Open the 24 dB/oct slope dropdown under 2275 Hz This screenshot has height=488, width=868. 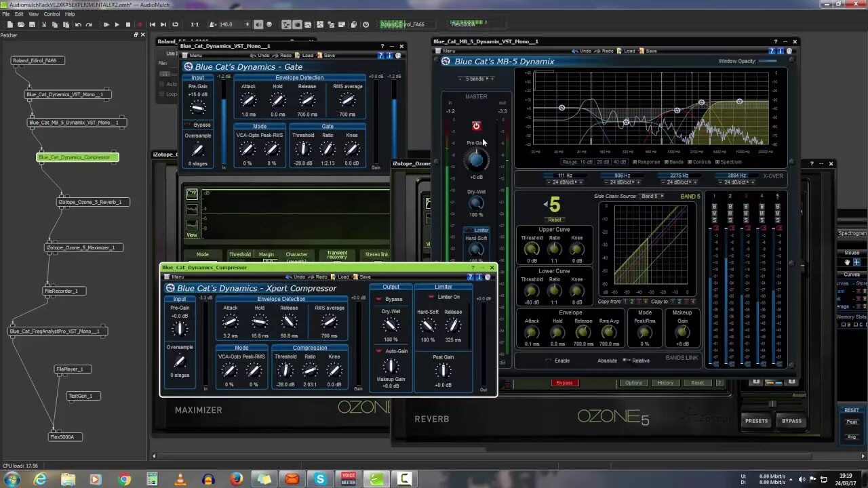[x=679, y=182]
